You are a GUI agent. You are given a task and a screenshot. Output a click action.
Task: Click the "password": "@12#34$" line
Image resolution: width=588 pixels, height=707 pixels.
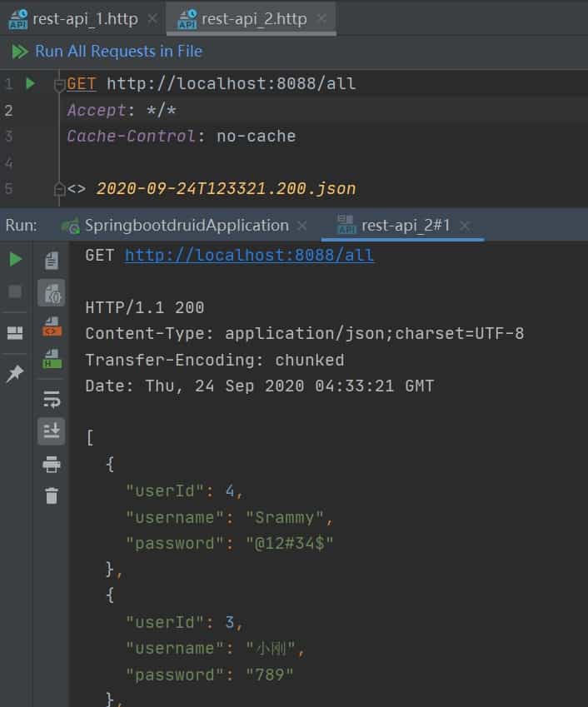click(x=229, y=543)
